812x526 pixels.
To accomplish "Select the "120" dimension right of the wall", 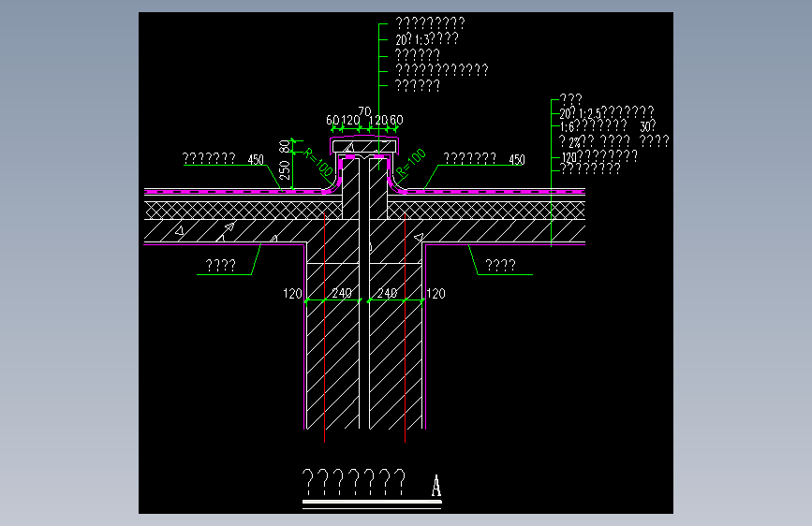I will pyautogui.click(x=436, y=294).
